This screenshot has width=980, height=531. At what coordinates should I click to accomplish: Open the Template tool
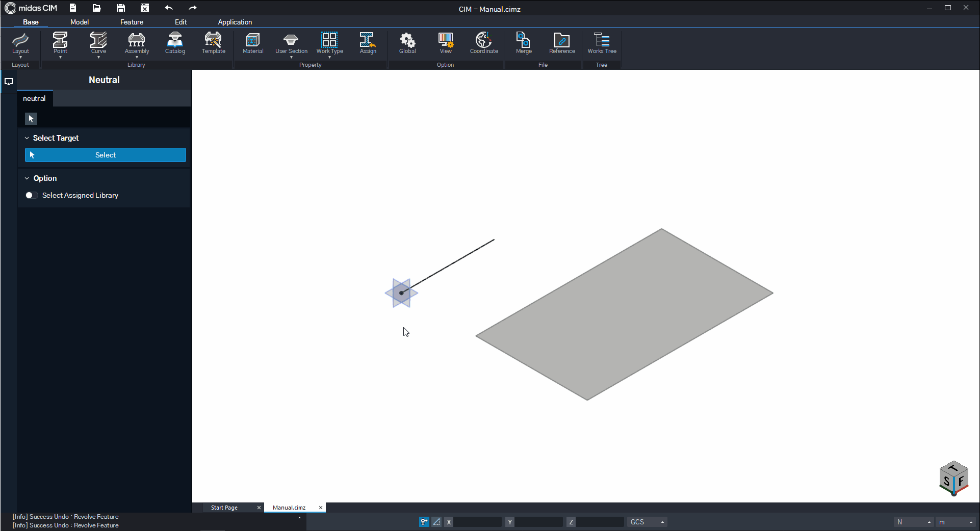213,43
